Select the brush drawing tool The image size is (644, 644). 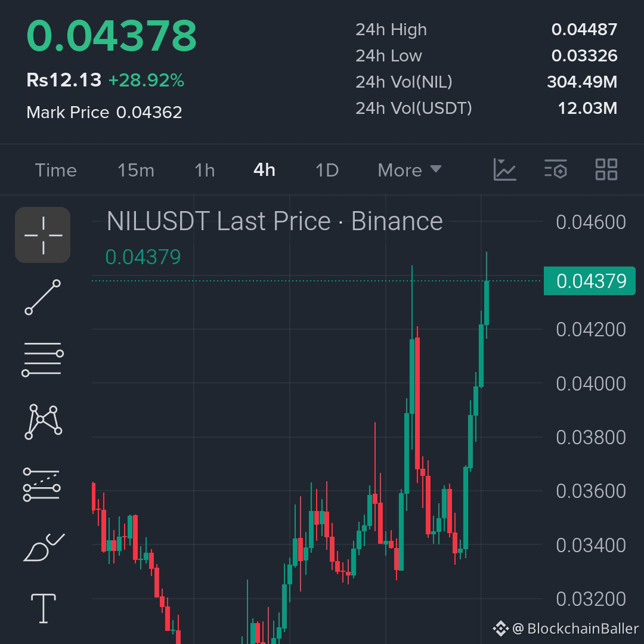coord(44,547)
